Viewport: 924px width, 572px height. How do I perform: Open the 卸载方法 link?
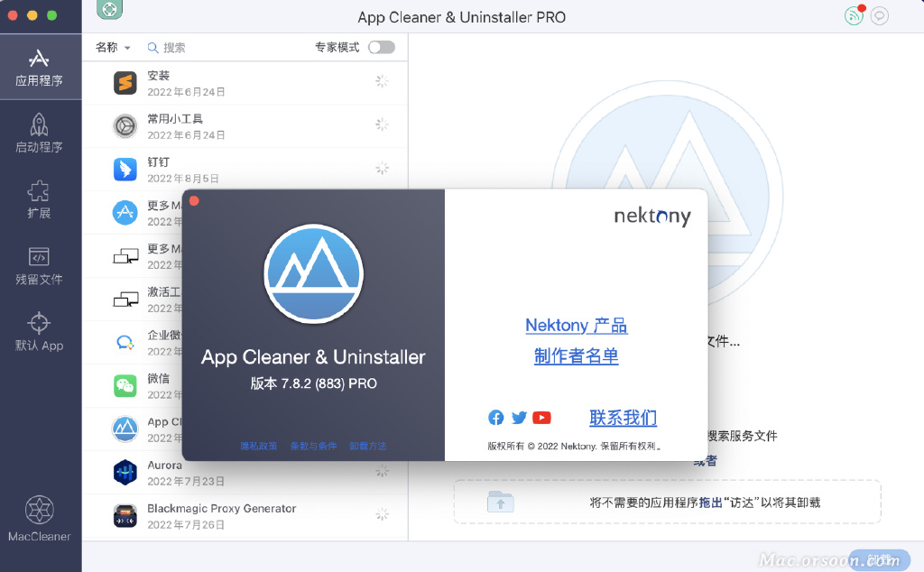tap(368, 446)
